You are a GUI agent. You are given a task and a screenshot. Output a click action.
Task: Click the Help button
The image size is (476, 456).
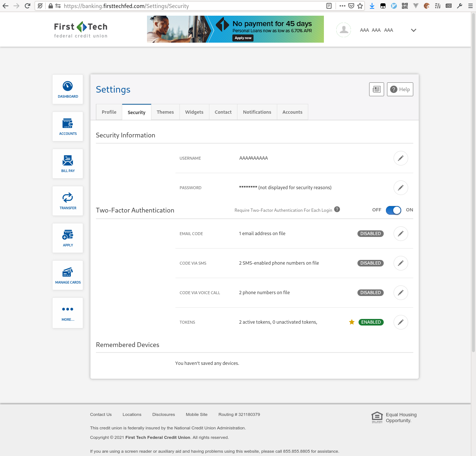(400, 89)
